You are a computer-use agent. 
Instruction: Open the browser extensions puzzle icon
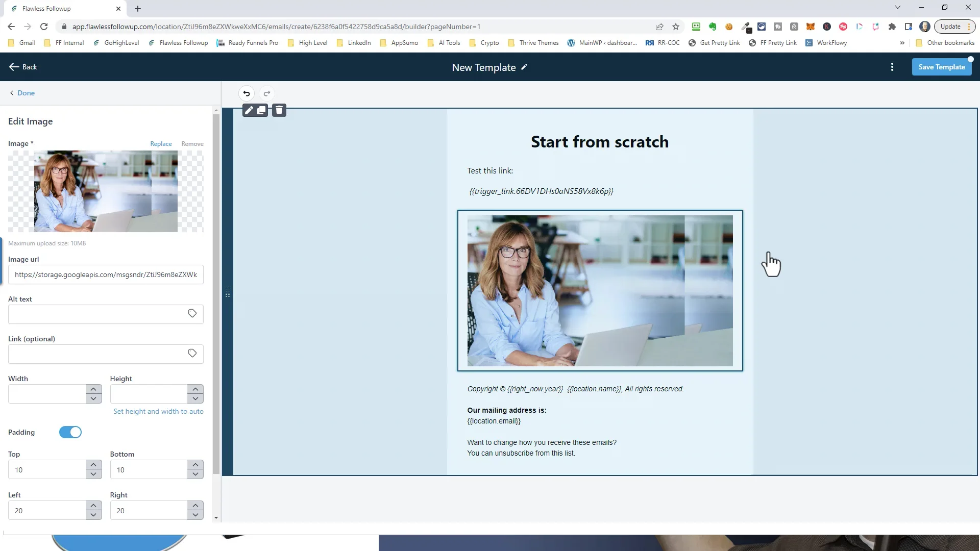(892, 27)
